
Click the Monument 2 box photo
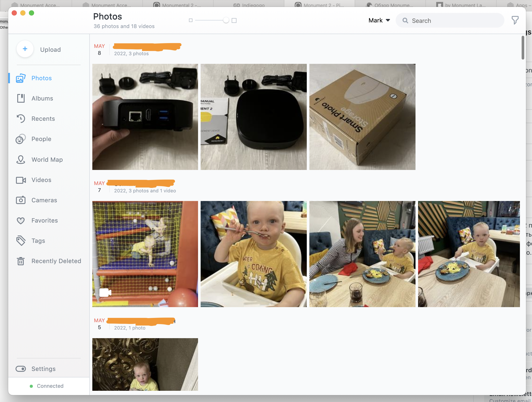coord(362,116)
